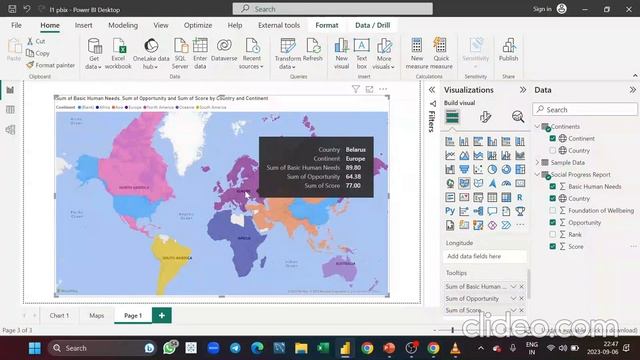640x360 pixels.
Task: Select the Pie chart visual
Action: coord(492,169)
